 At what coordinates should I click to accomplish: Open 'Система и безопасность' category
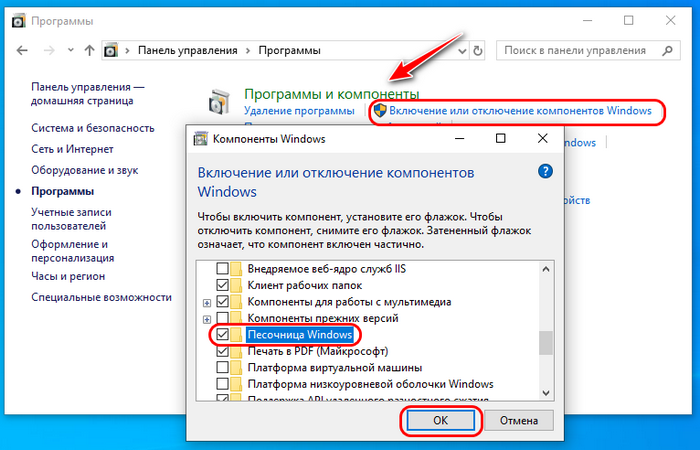[93, 128]
